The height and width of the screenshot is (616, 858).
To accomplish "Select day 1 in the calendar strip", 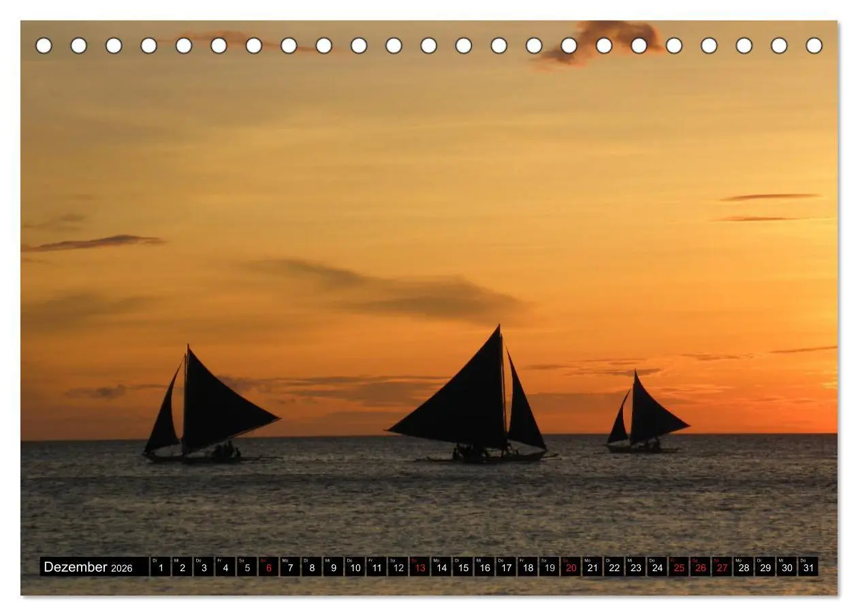I will point(160,566).
